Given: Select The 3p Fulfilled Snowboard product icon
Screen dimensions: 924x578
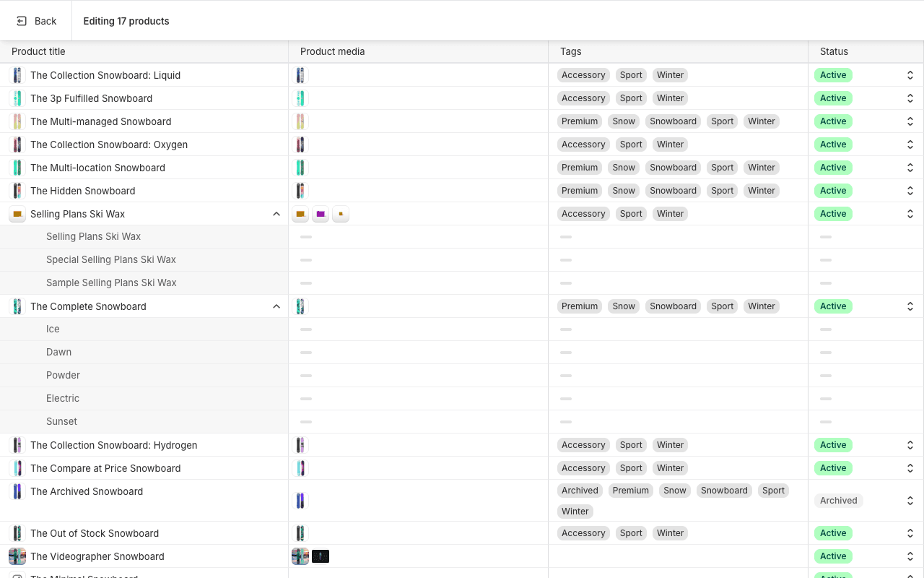Looking at the screenshot, I should click(17, 98).
